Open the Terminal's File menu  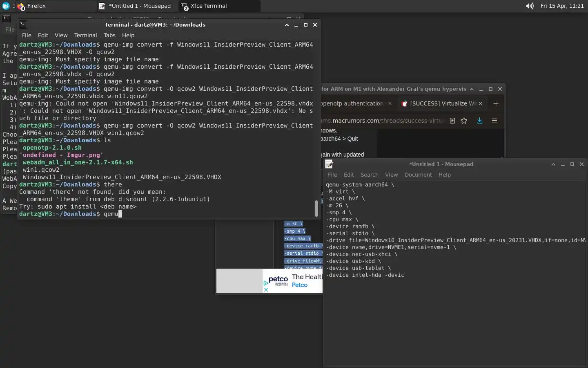[x=27, y=35]
